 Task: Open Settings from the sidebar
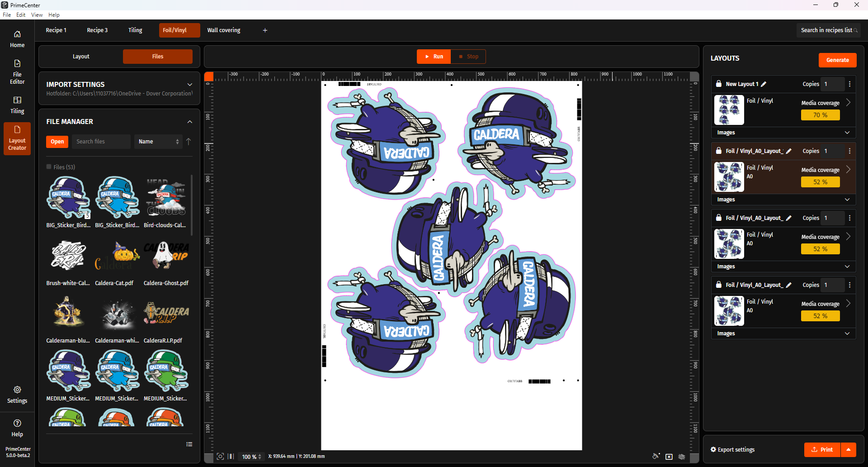(17, 395)
